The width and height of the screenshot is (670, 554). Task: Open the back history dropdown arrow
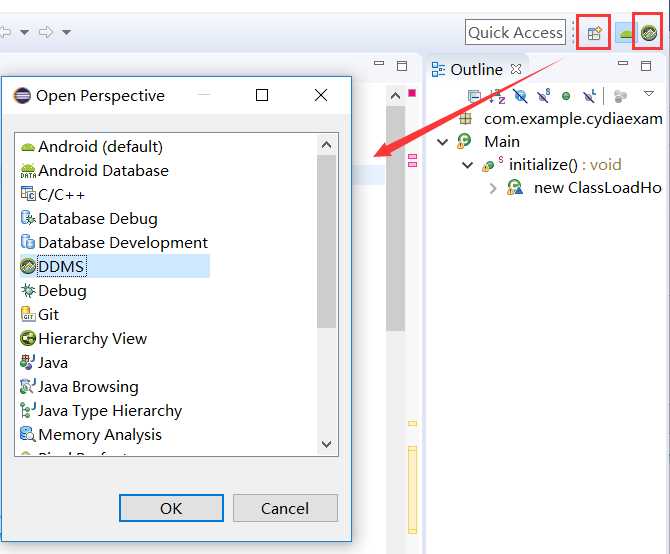[x=25, y=32]
